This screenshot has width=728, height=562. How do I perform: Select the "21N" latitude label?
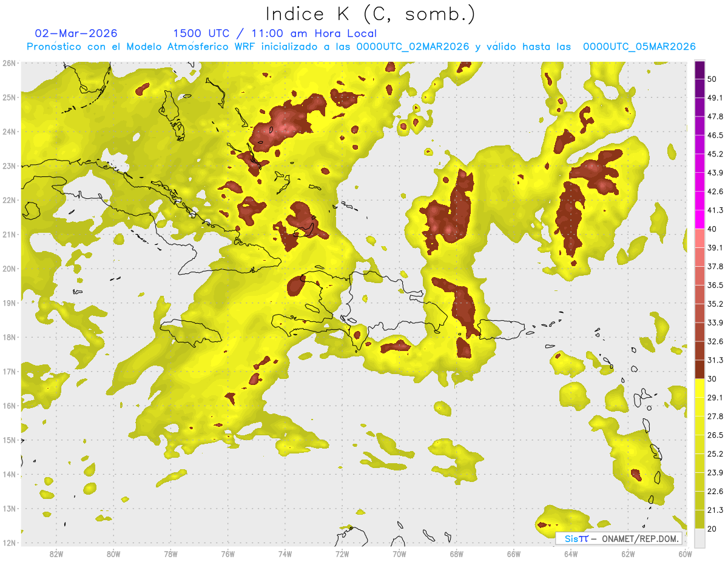(x=9, y=235)
